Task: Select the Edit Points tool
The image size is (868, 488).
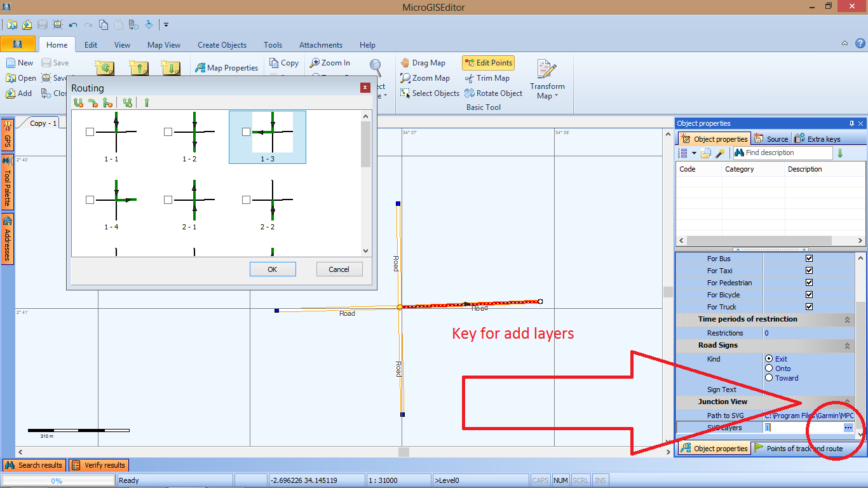Action: coord(488,63)
